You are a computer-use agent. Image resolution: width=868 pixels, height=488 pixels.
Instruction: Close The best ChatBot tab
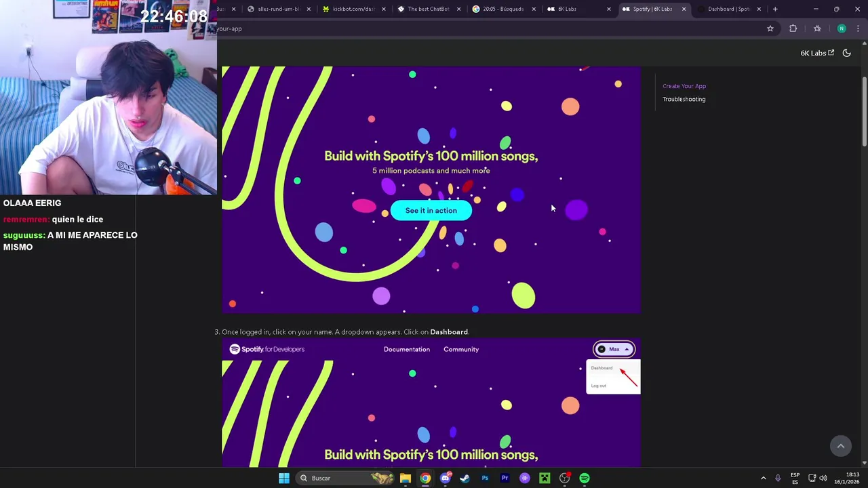(458, 9)
